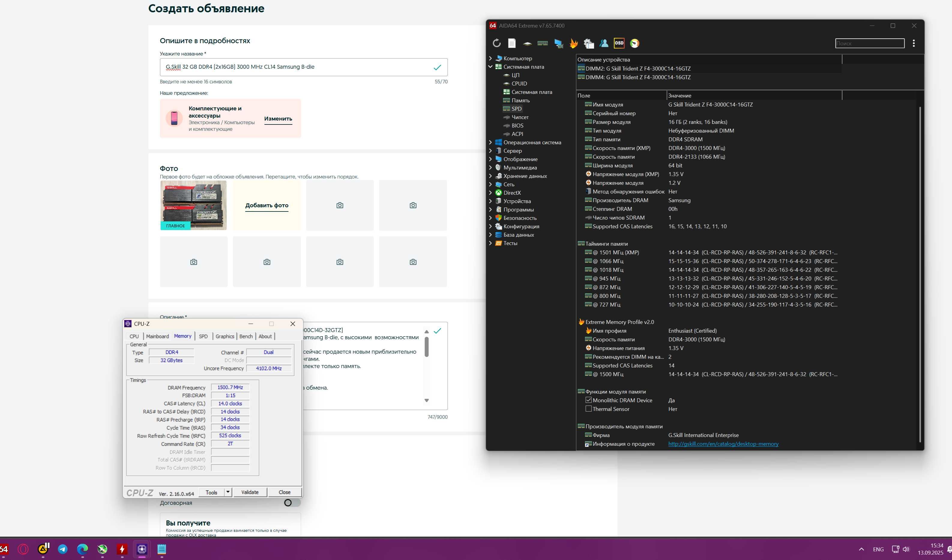Click the description box scroll-down arrow
This screenshot has height=560, width=952.
click(426, 400)
